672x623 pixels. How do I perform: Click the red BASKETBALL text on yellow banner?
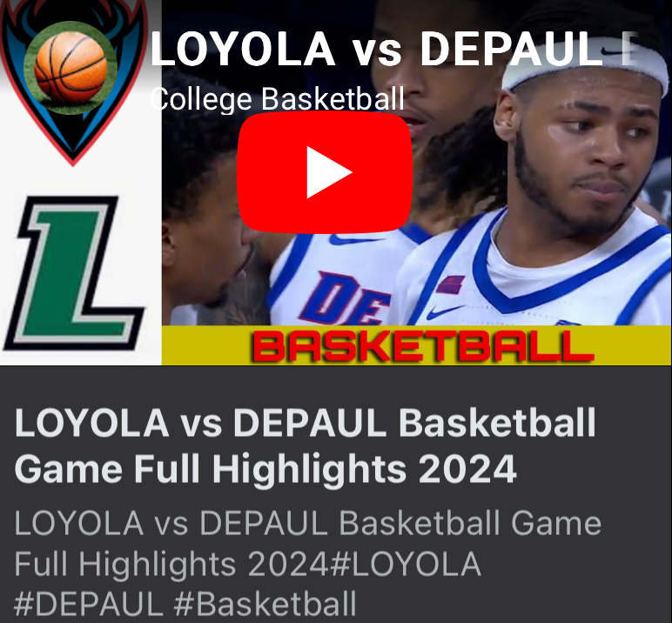click(x=423, y=345)
